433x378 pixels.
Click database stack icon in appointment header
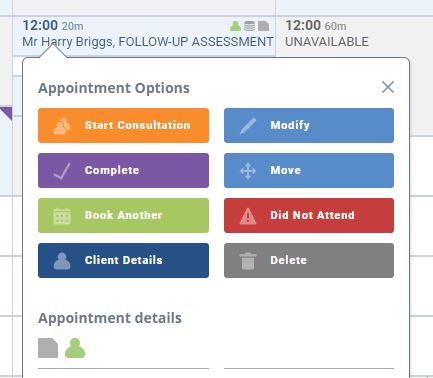249,26
